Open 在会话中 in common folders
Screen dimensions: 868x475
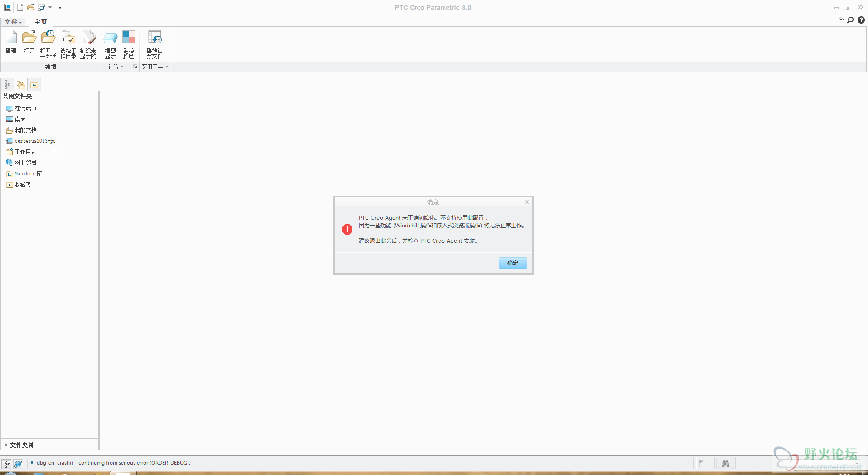(x=21, y=108)
